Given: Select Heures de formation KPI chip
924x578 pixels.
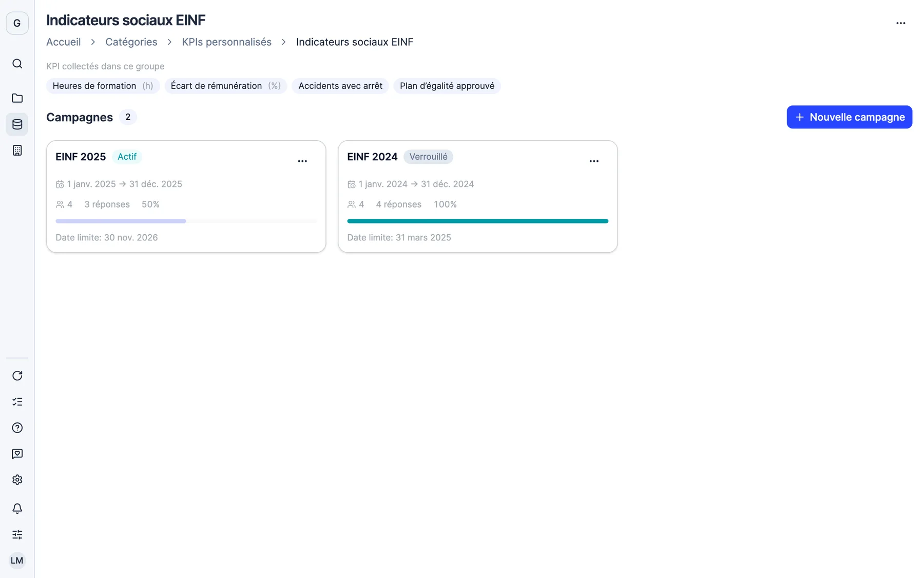Looking at the screenshot, I should click(103, 86).
